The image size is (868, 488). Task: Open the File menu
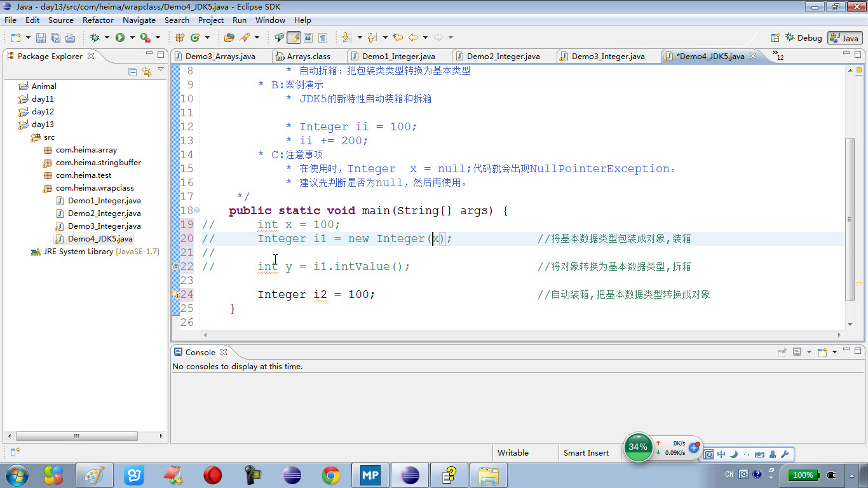[10, 20]
